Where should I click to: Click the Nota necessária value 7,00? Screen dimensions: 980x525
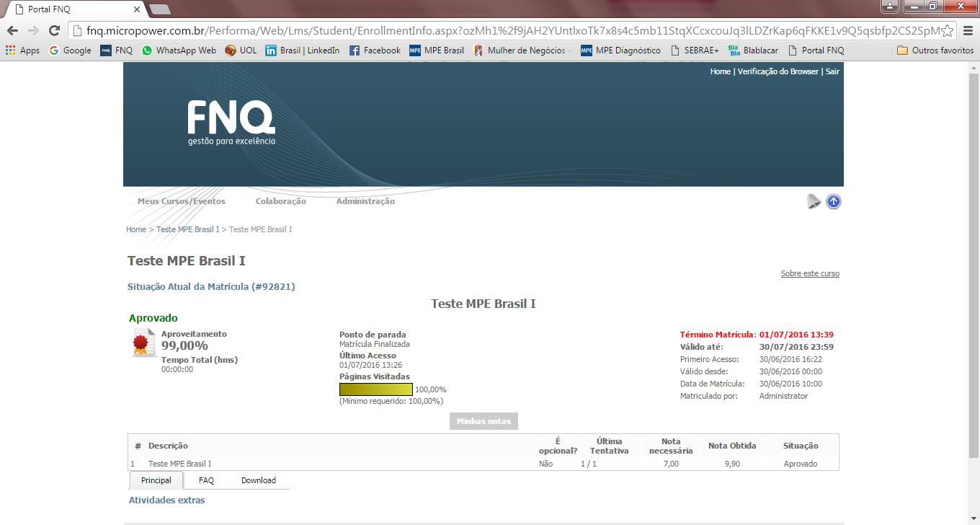[x=671, y=464]
